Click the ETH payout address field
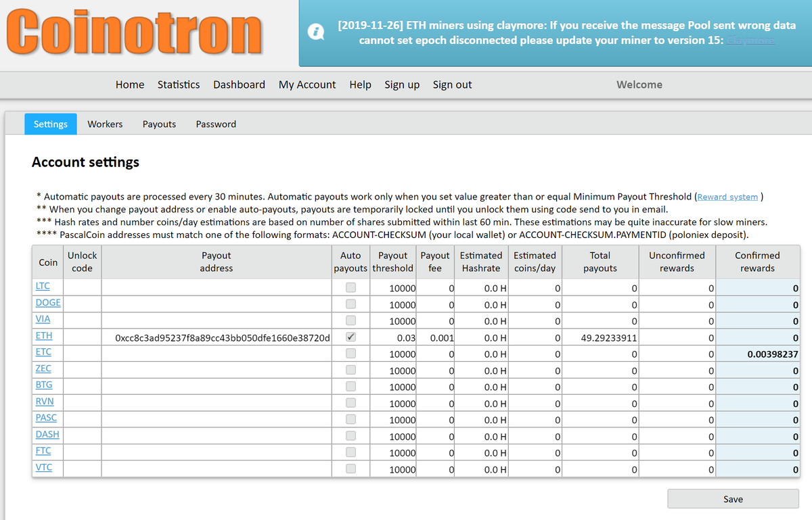Image resolution: width=812 pixels, height=520 pixels. pyautogui.click(x=217, y=337)
